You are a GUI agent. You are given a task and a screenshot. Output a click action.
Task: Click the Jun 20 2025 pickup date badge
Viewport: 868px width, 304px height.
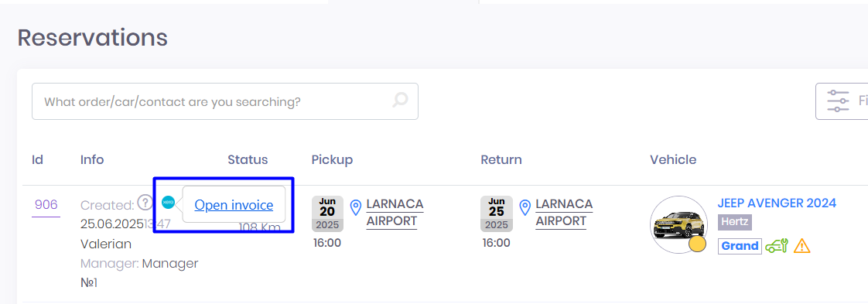pyautogui.click(x=327, y=213)
